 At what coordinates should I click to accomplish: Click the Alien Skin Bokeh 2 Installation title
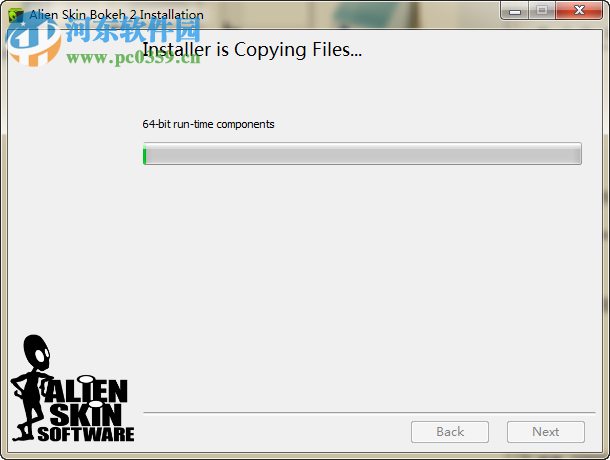coord(116,15)
